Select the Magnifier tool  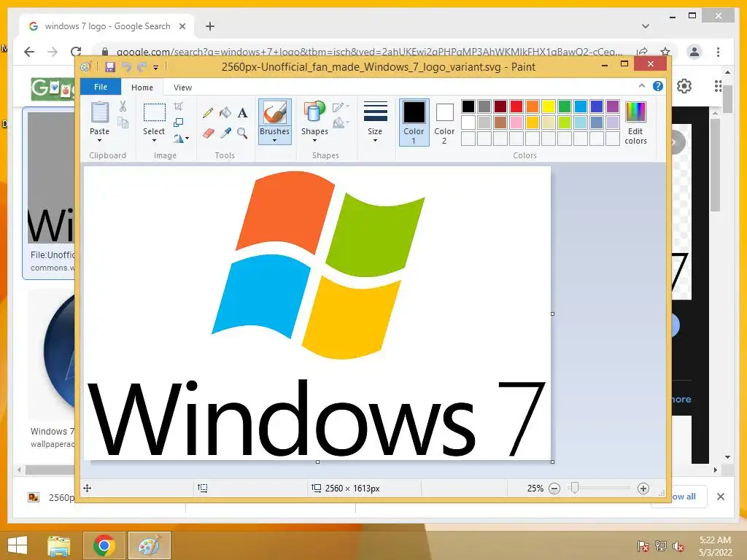pos(242,133)
